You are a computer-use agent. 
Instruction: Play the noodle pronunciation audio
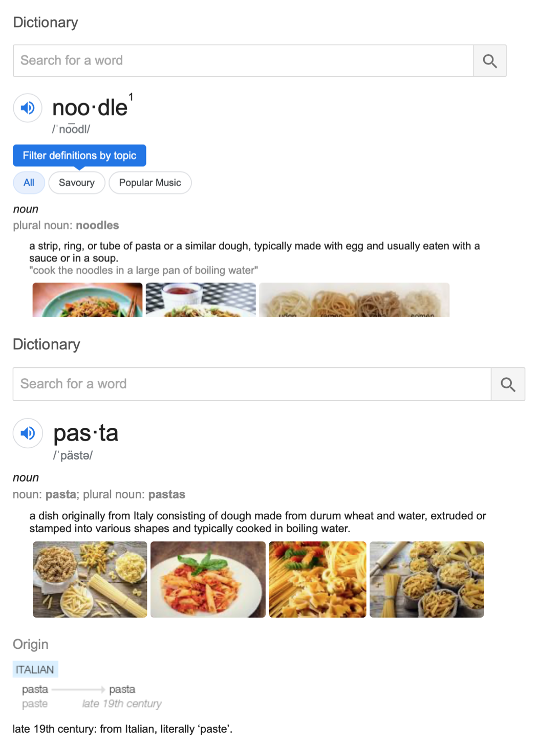tap(28, 108)
